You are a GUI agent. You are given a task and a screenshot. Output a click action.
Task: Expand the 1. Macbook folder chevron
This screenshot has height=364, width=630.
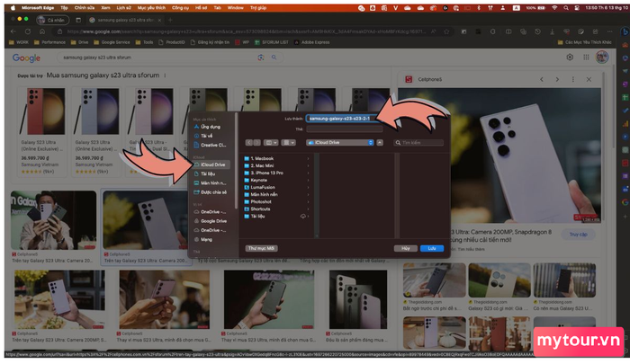point(308,158)
